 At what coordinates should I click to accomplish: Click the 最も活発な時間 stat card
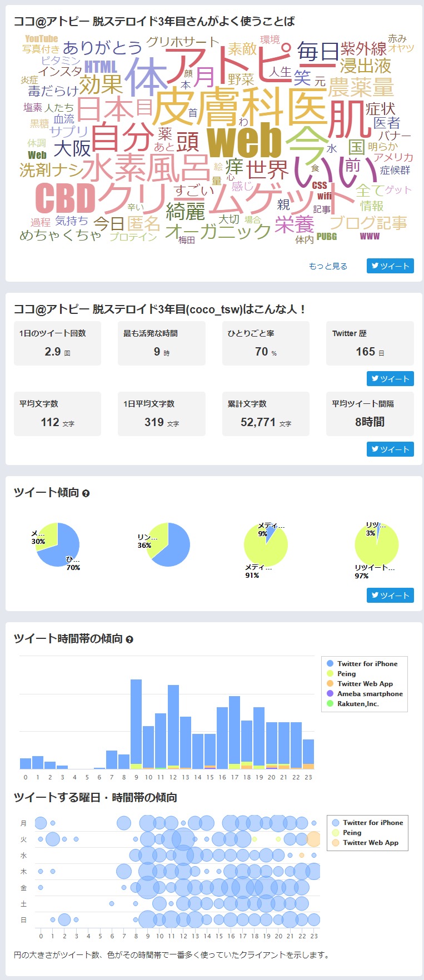coord(162,343)
